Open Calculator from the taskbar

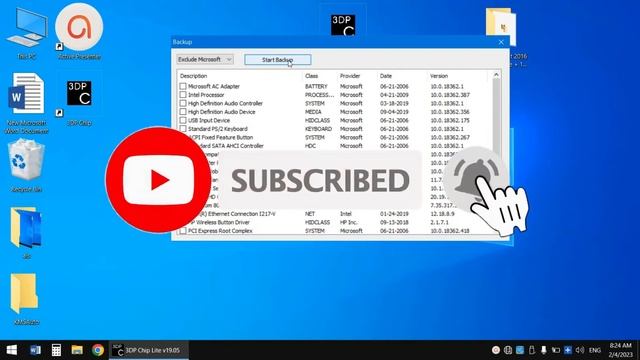point(56,350)
